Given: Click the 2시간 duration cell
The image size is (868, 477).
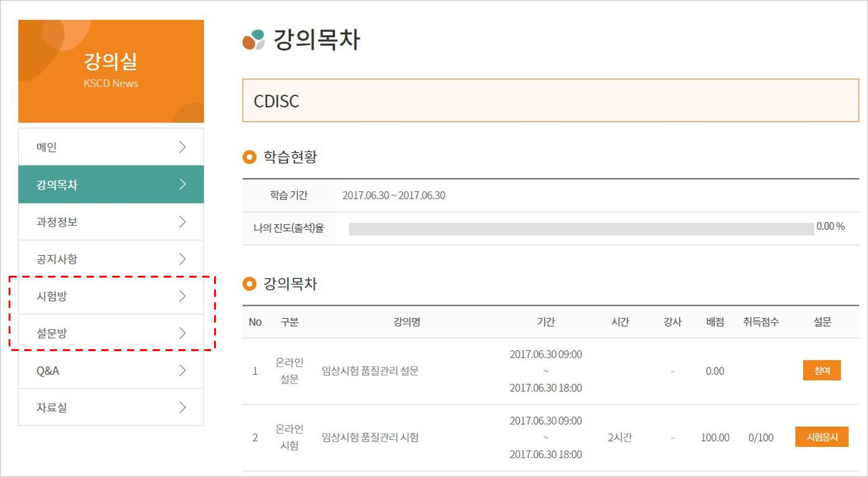Looking at the screenshot, I should pos(620,437).
